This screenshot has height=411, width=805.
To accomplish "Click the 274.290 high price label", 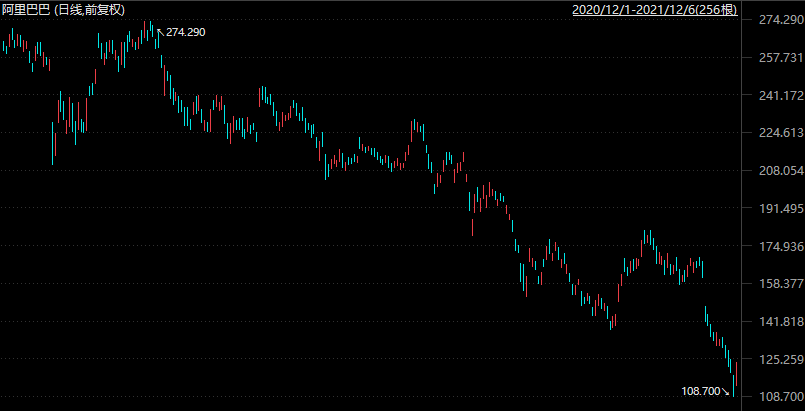I will pos(185,33).
